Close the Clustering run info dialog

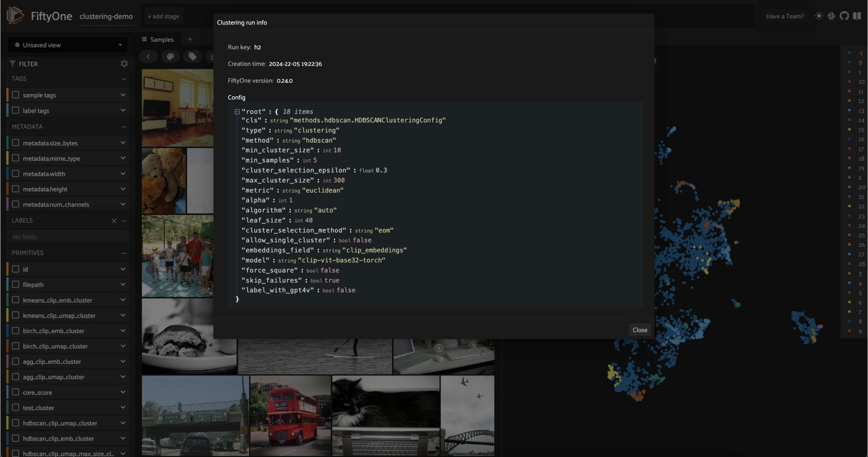coord(639,330)
